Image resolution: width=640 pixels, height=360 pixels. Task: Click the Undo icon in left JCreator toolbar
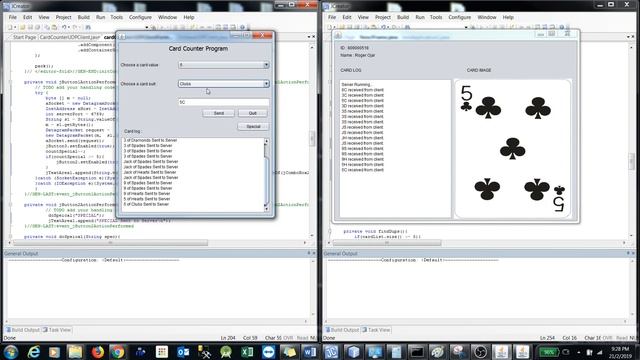tap(64, 27)
